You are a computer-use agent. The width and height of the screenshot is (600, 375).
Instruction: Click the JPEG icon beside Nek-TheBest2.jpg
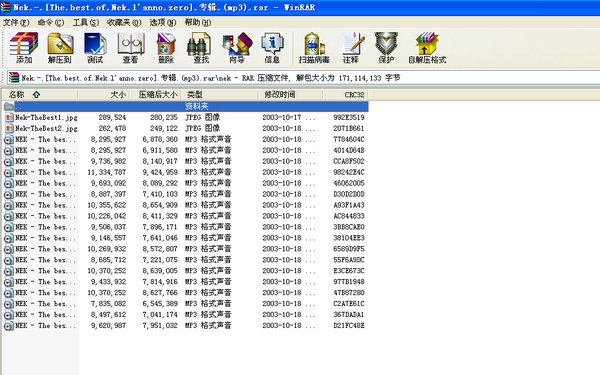click(x=9, y=128)
